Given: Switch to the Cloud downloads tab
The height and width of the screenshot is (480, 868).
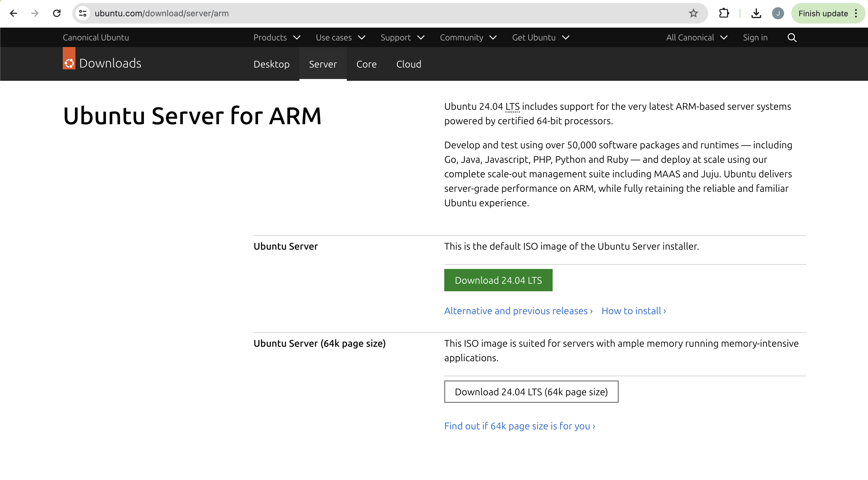Looking at the screenshot, I should [409, 64].
